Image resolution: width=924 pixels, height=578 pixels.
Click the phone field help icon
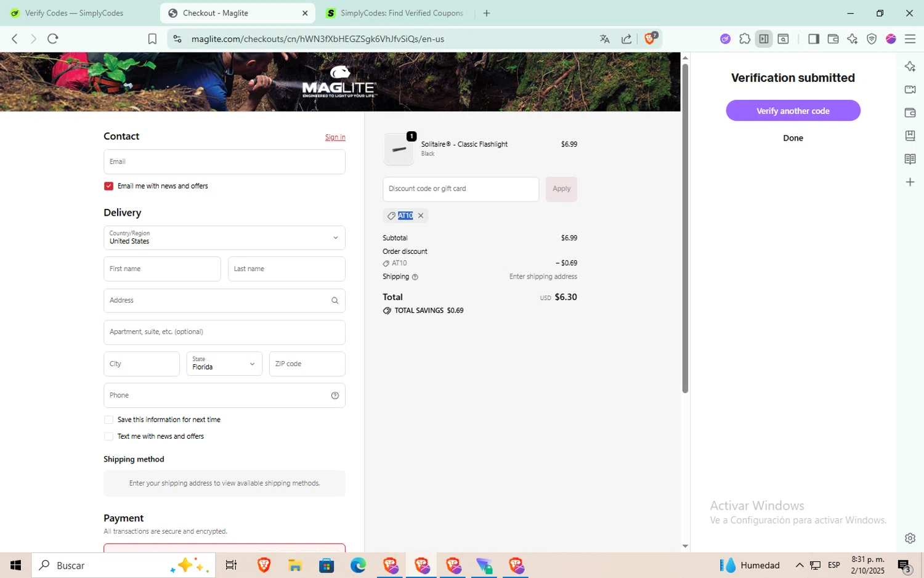335,396
